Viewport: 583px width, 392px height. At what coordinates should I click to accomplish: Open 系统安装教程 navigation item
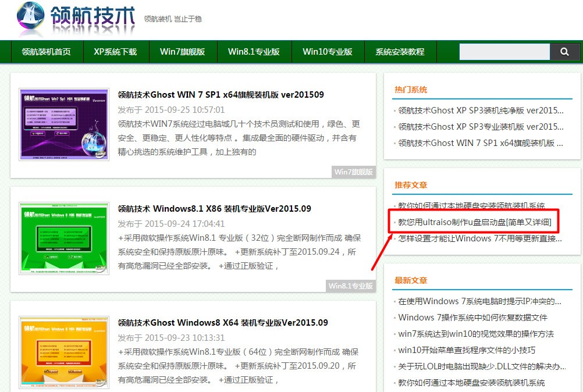coord(400,52)
